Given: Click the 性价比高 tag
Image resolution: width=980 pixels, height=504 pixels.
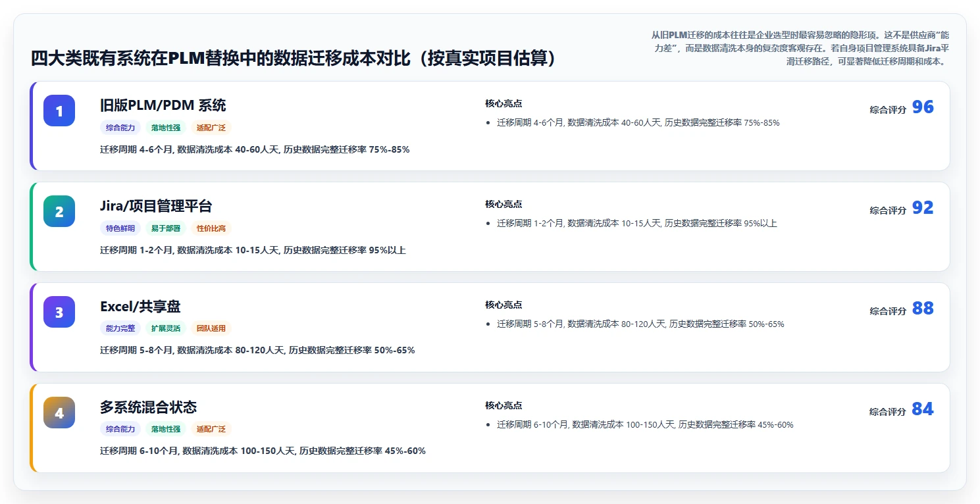Looking at the screenshot, I should (x=211, y=228).
